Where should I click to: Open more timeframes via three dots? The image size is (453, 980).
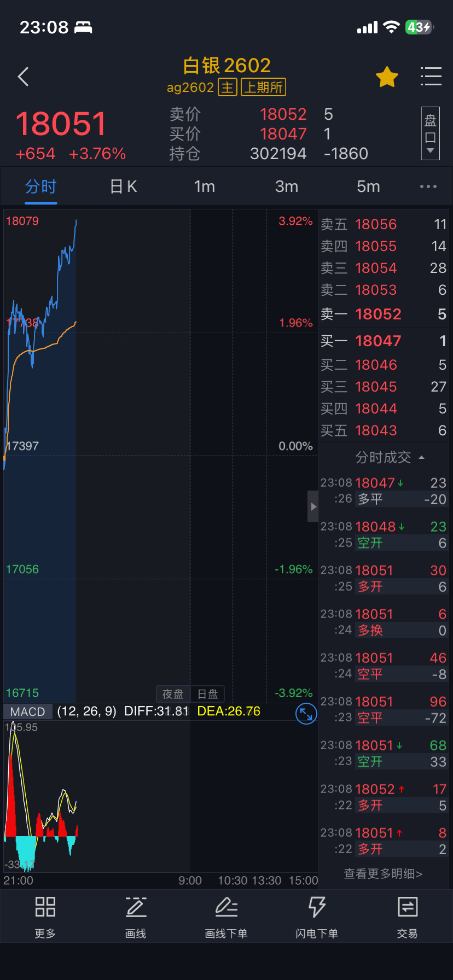click(x=428, y=187)
